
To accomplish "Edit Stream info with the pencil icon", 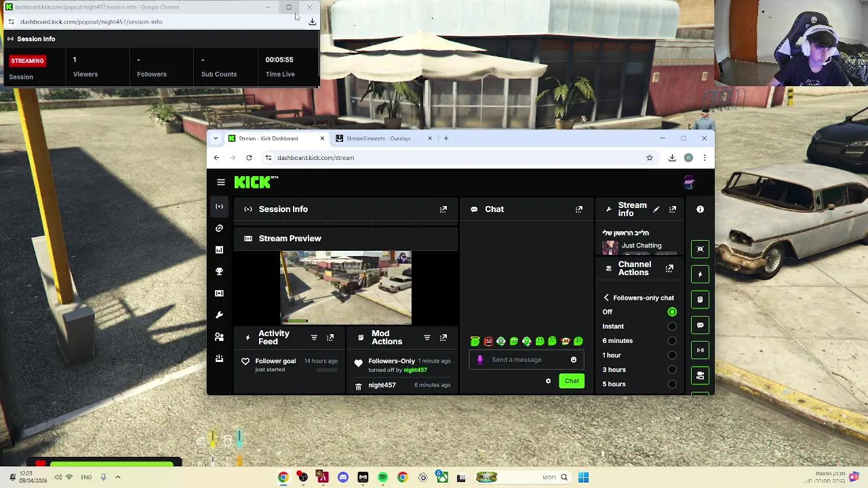I will pyautogui.click(x=656, y=209).
